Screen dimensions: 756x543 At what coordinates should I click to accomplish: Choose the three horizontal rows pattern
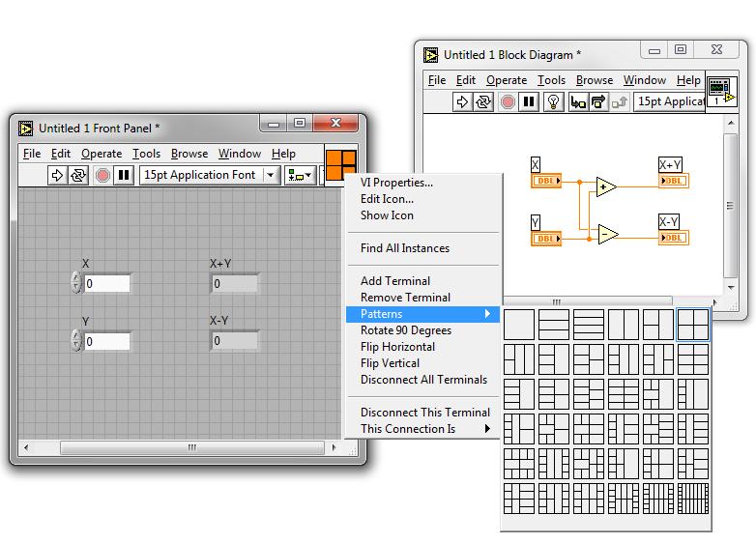[x=554, y=325]
